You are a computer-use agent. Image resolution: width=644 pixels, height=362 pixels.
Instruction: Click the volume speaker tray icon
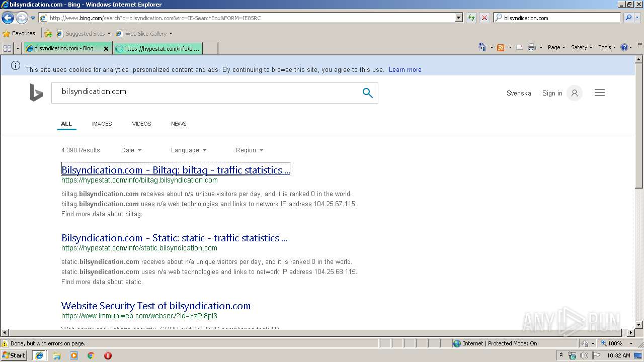(584, 355)
